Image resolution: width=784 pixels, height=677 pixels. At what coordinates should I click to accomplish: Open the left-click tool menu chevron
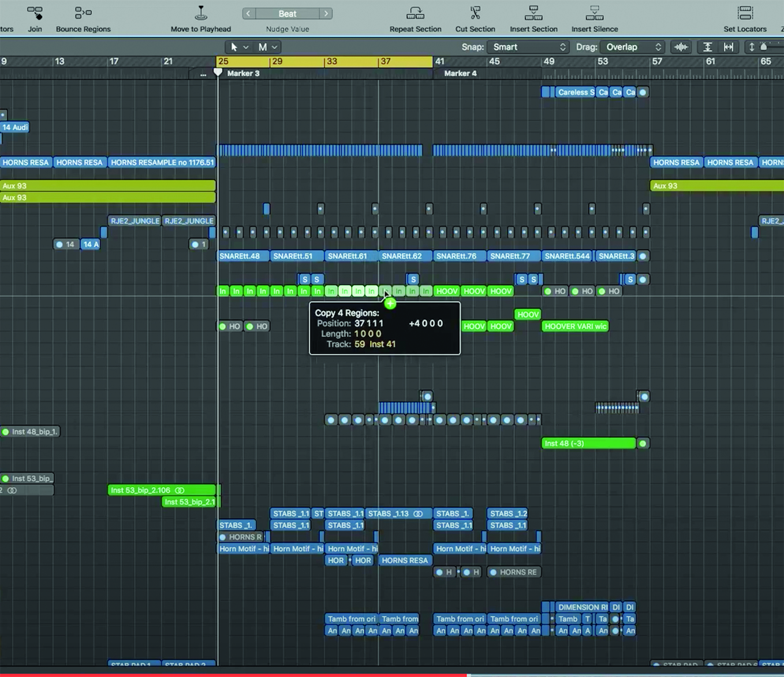pos(246,47)
